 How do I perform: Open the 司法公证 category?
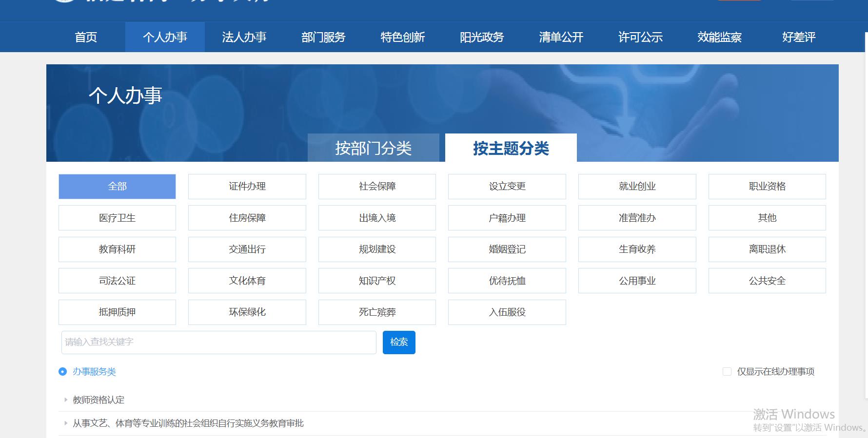pyautogui.click(x=117, y=281)
